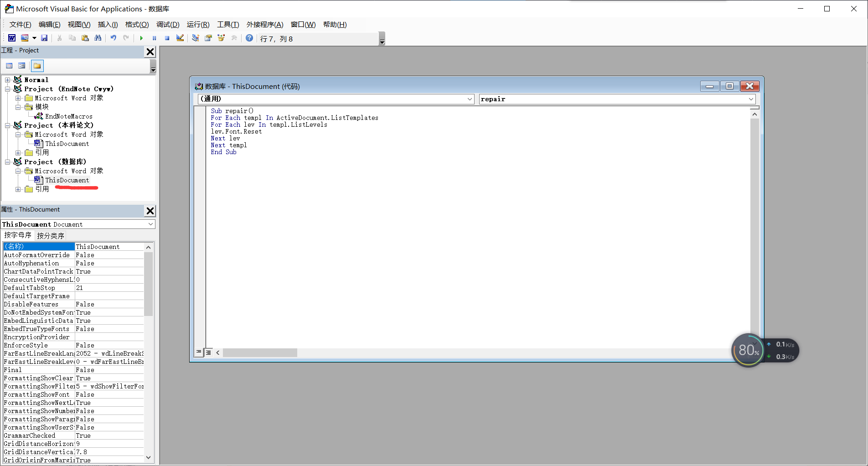Viewport: 868px width, 466px height.
Task: Click the Insert UserForm toolbar icon
Action: 25,38
